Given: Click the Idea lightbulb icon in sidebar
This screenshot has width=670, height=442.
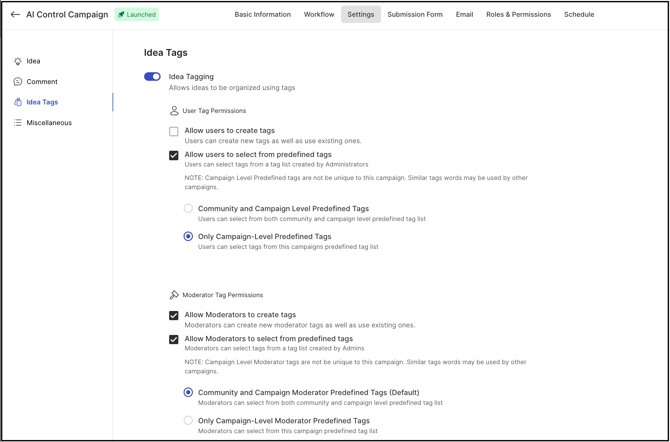Looking at the screenshot, I should [x=18, y=61].
